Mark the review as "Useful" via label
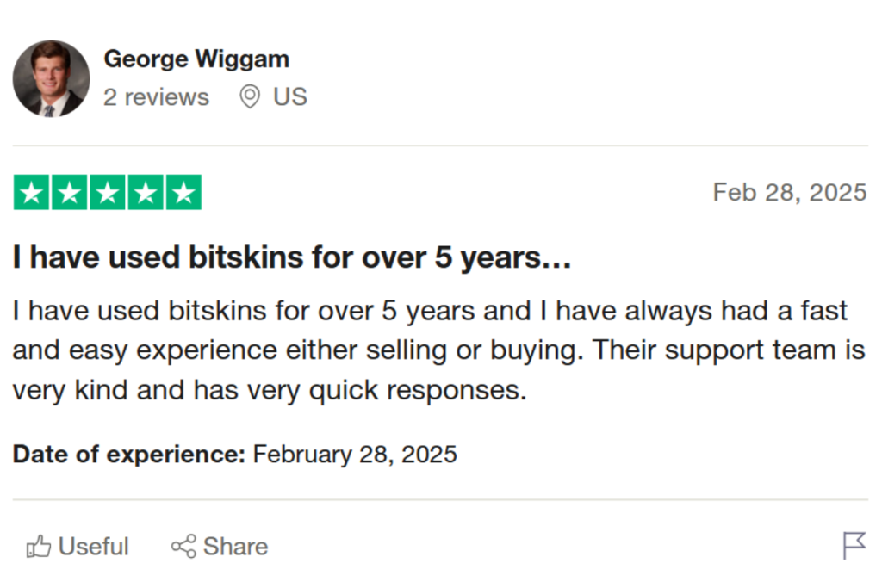The image size is (882, 588). 94,546
